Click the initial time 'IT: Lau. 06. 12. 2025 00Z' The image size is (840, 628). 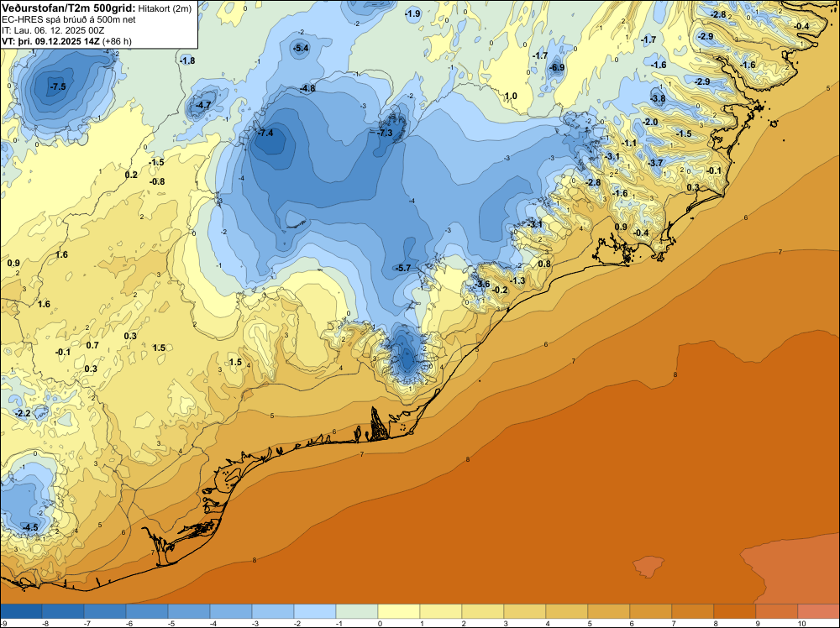pyautogui.click(x=53, y=30)
